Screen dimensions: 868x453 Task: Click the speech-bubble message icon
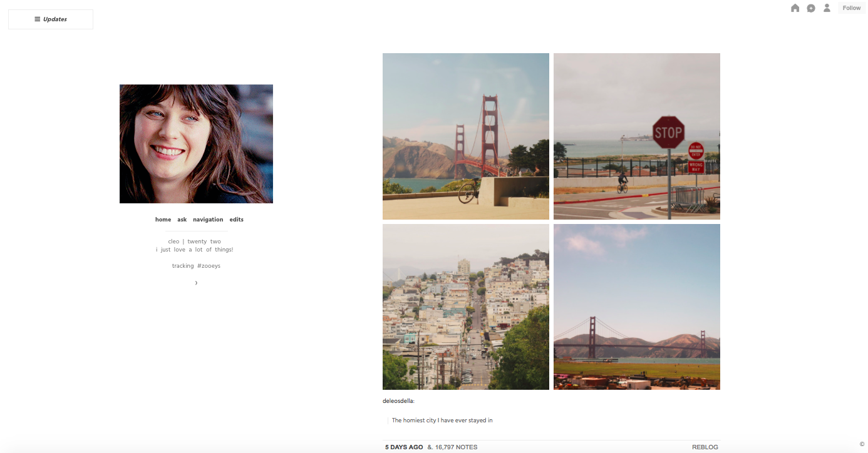pos(810,8)
